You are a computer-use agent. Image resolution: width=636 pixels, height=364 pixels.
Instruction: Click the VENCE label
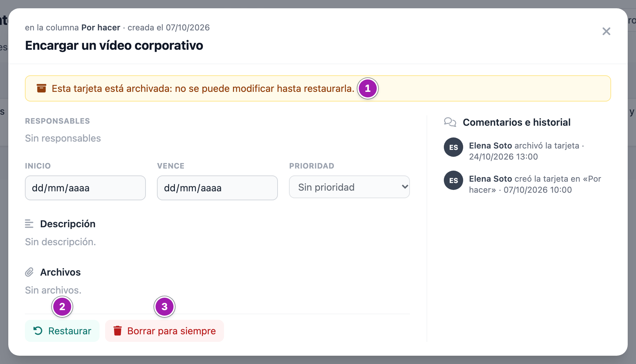[x=171, y=166]
